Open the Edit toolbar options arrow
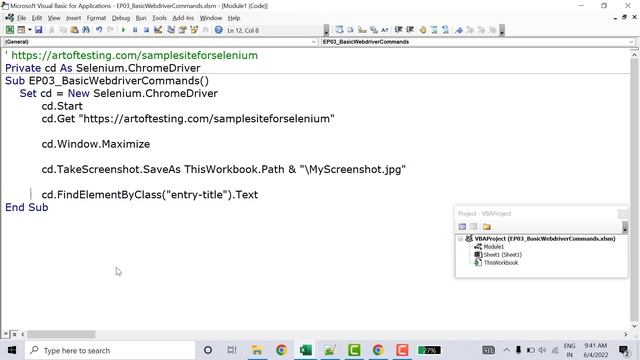 [x=502, y=30]
